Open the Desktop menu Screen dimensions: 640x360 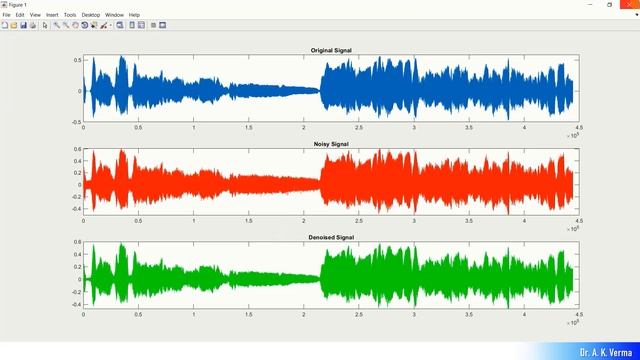[x=91, y=15]
